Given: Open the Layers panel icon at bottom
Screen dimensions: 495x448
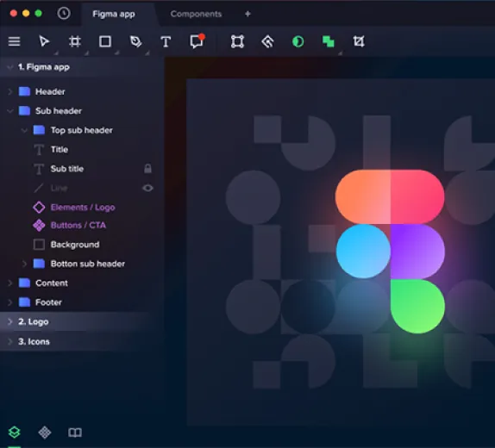Looking at the screenshot, I should 14,432.
